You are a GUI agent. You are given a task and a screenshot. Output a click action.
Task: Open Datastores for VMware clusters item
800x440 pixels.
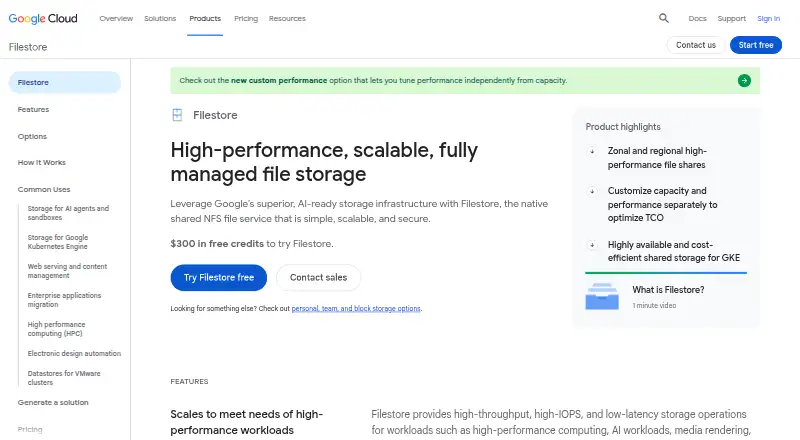(64, 378)
